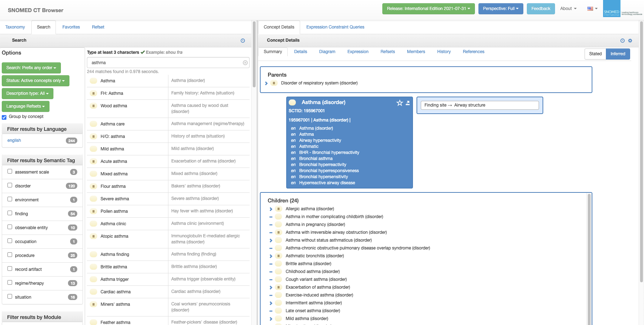
Task: Click the Miners' asthma concept icon
Action: 94,304
